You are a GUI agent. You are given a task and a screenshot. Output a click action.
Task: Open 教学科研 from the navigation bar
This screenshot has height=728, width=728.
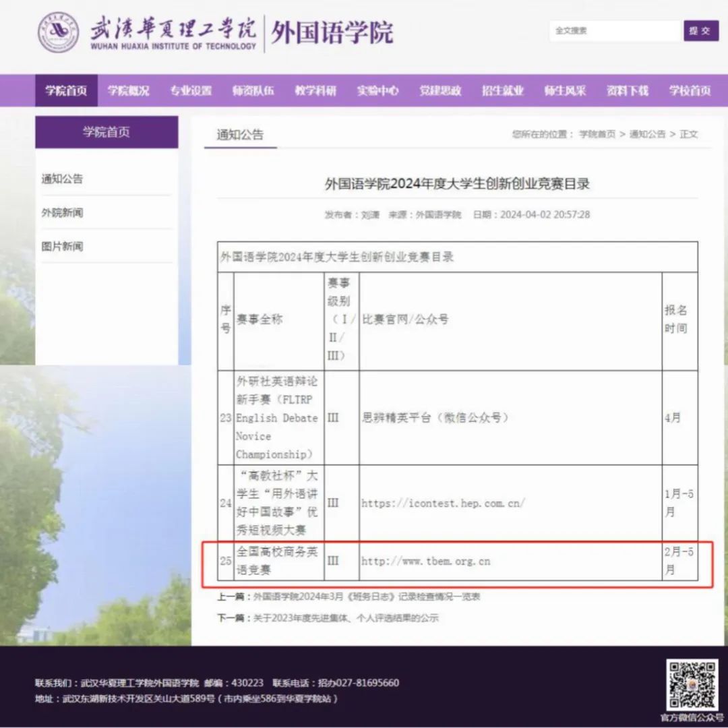315,91
